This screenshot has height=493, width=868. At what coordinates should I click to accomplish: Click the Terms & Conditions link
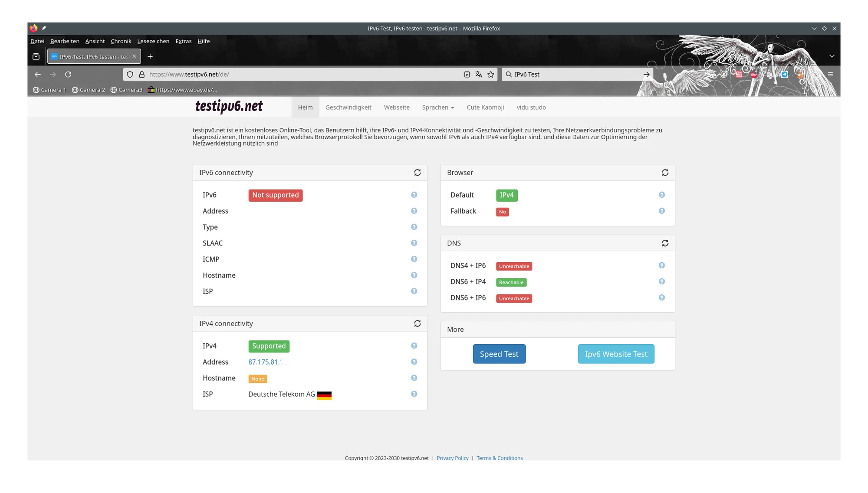pos(499,458)
